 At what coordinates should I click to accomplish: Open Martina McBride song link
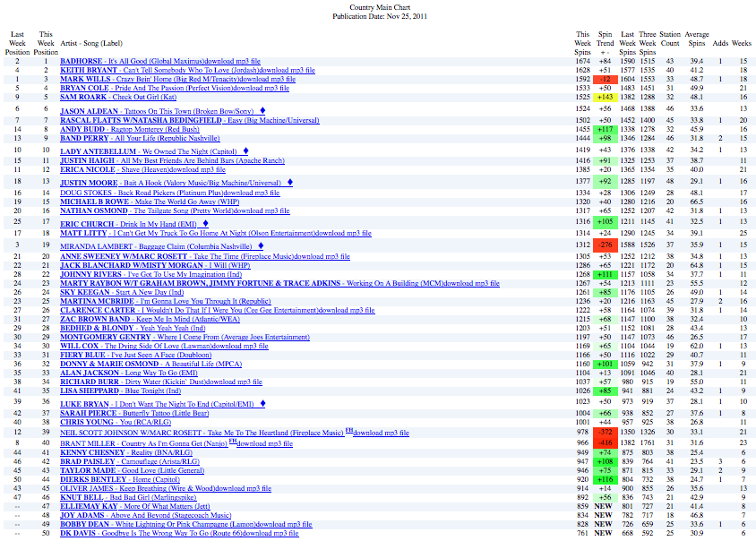[166, 301]
